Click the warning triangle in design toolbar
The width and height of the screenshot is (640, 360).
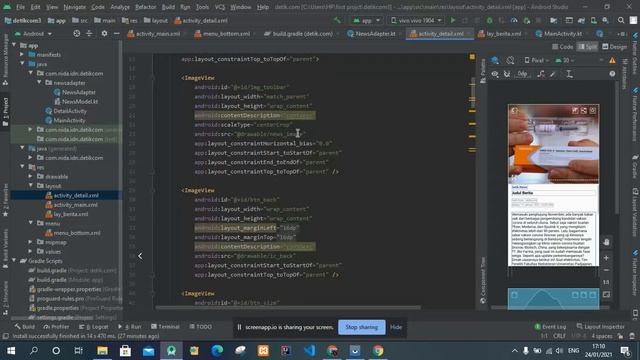612,60
